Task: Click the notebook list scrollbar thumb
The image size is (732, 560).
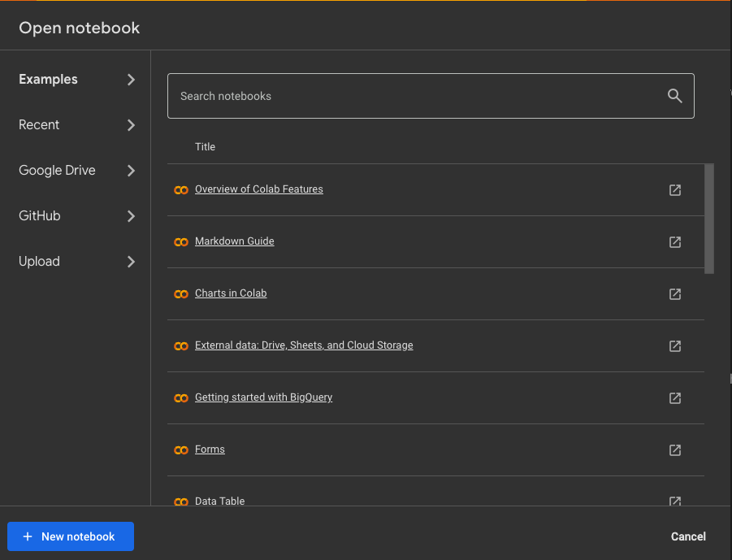Action: pyautogui.click(x=709, y=219)
